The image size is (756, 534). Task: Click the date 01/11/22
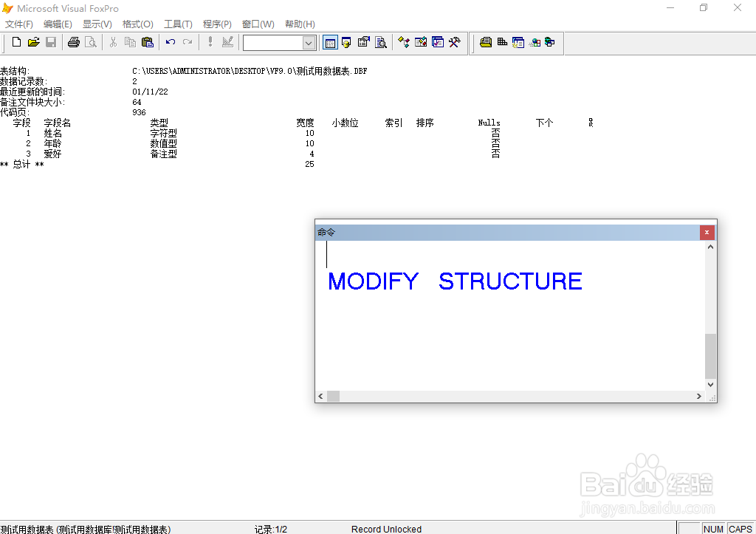coord(150,92)
